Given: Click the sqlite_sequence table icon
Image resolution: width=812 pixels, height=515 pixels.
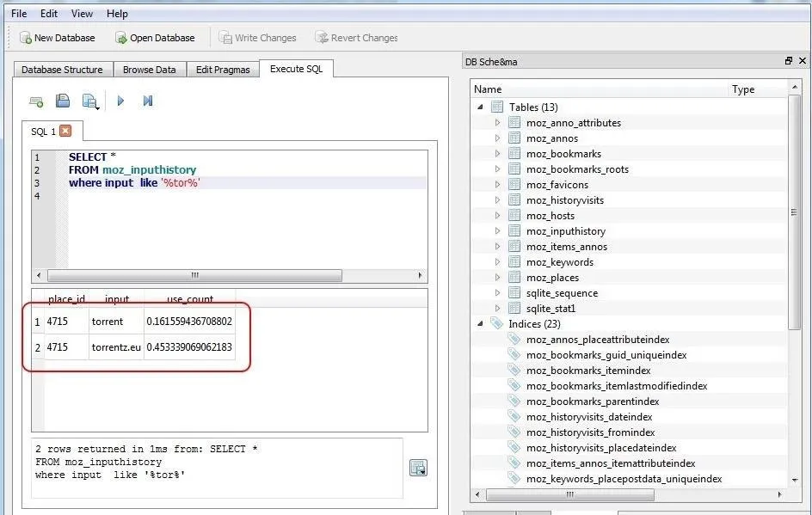Looking at the screenshot, I should [x=514, y=293].
